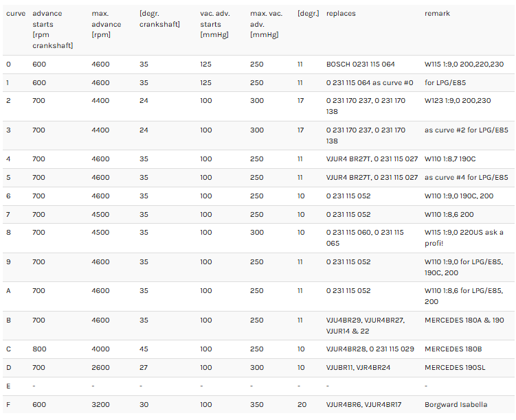Click the 'curve' column header
This screenshot has width=516, height=420.
point(16,14)
